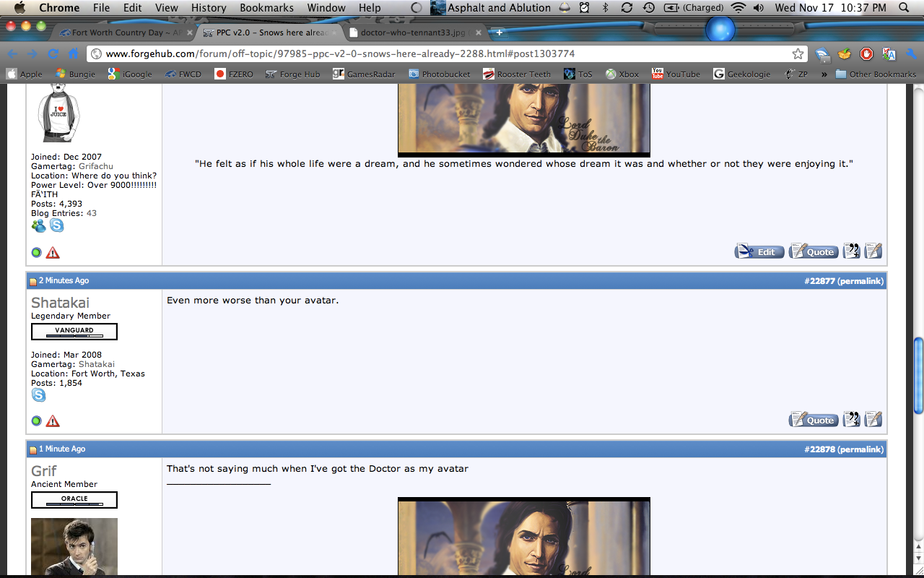This screenshot has width=924, height=578.
Task: Open the Rooster Teeth bookmark
Action: [x=517, y=74]
